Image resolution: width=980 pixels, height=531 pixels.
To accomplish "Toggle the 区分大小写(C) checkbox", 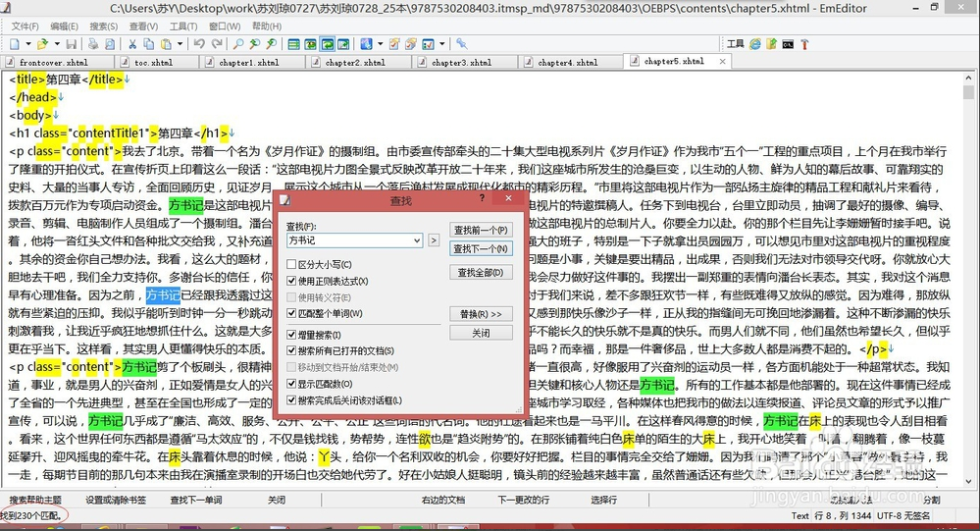I will click(x=291, y=265).
